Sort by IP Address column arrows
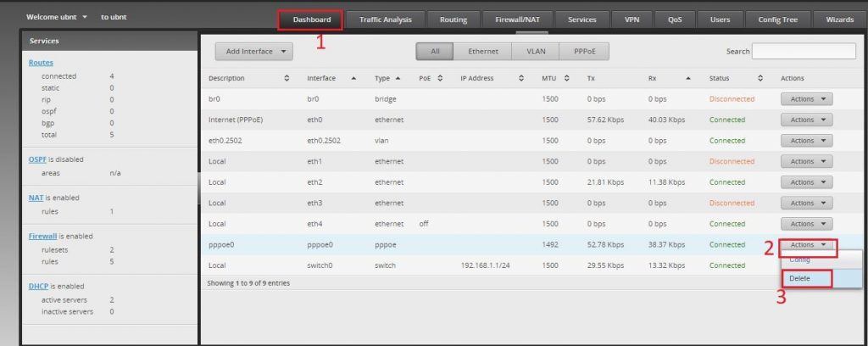 pos(520,79)
